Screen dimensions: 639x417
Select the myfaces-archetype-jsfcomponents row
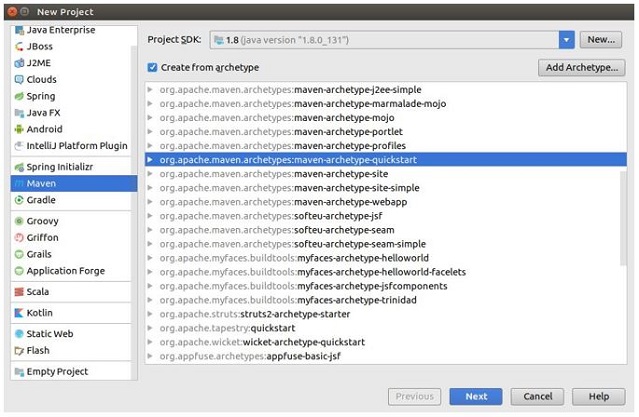coord(386,286)
